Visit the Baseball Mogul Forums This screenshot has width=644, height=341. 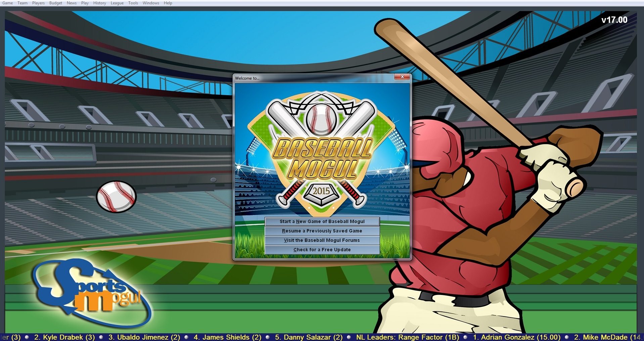(322, 240)
